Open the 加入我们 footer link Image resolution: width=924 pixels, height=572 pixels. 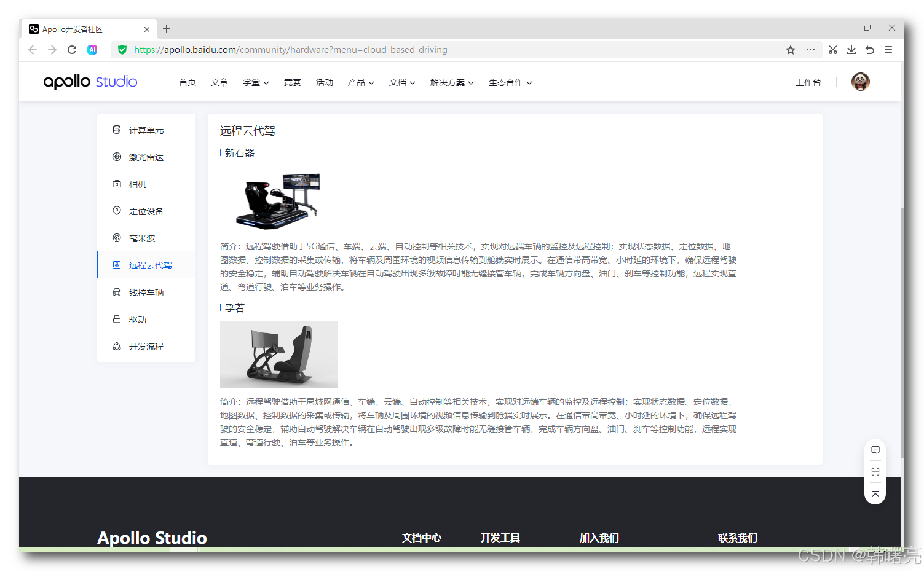click(599, 538)
